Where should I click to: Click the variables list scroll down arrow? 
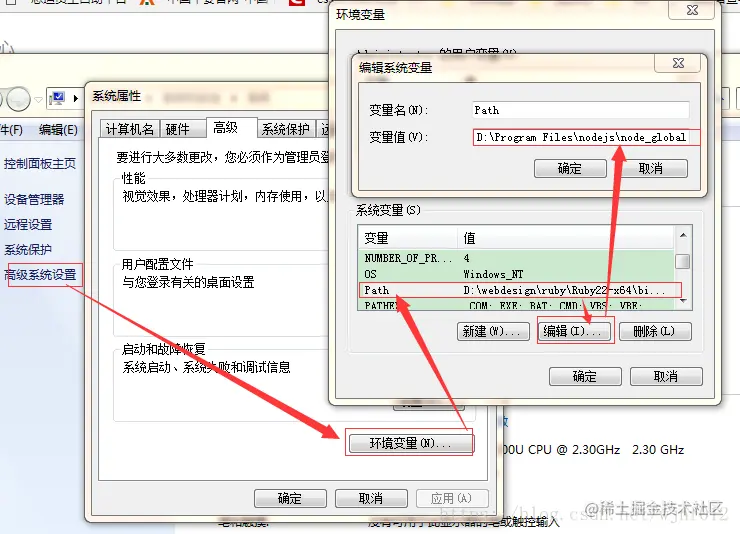coord(683,301)
